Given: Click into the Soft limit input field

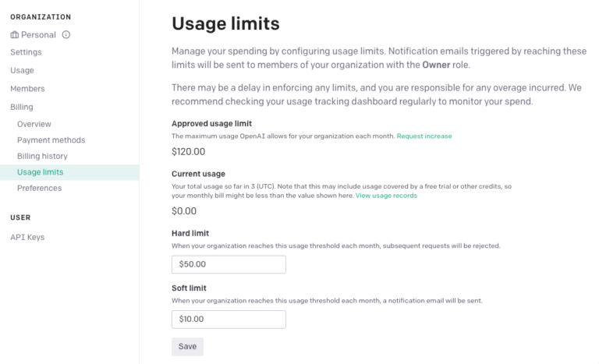Looking at the screenshot, I should pos(229,319).
